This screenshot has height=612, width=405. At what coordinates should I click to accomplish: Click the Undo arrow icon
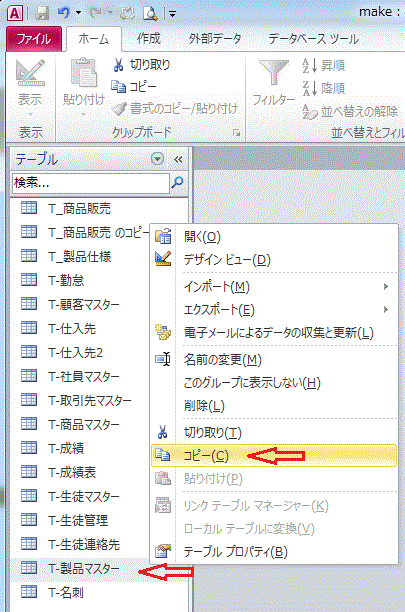click(64, 13)
